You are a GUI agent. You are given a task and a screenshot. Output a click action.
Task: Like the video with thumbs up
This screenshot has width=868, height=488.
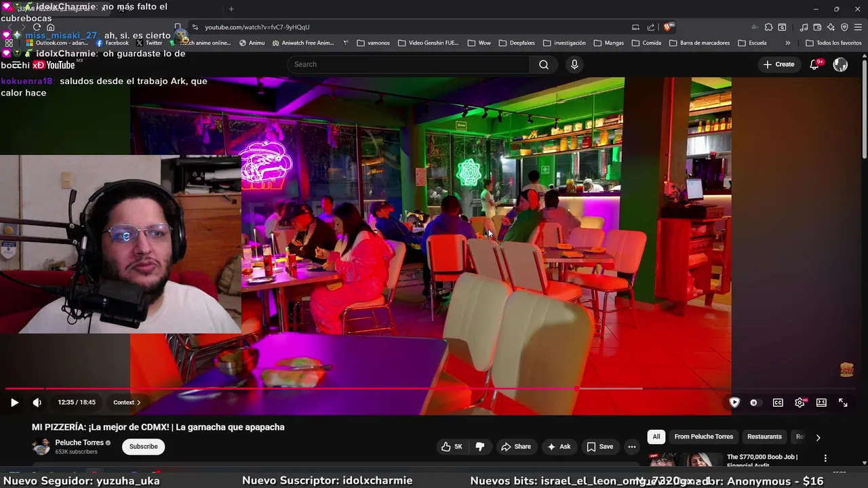tap(452, 447)
